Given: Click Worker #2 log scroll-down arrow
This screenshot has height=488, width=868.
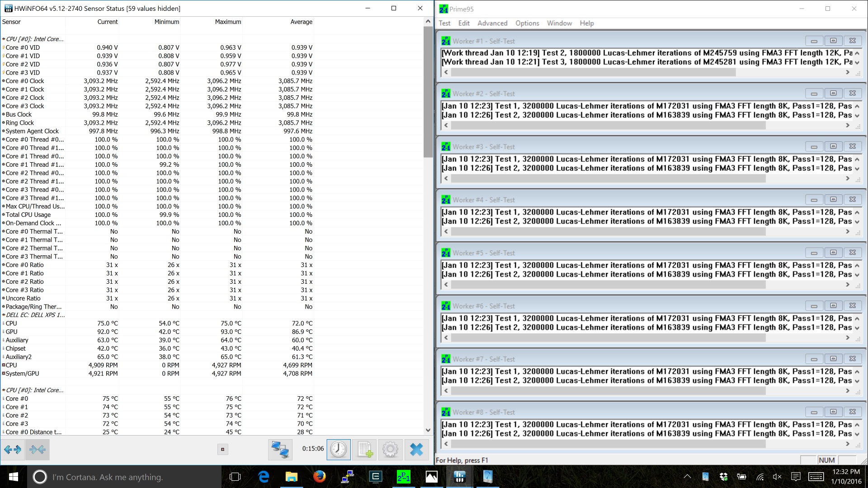Looking at the screenshot, I should click(x=857, y=115).
